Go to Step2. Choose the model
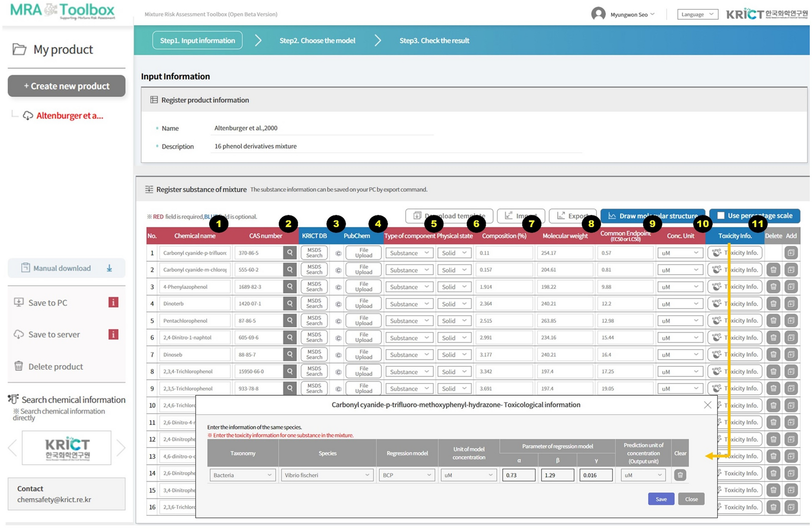The image size is (812, 529). point(317,41)
